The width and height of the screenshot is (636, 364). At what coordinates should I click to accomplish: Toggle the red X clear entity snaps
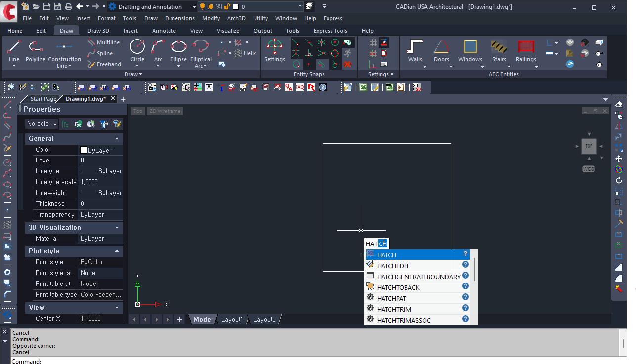(347, 64)
